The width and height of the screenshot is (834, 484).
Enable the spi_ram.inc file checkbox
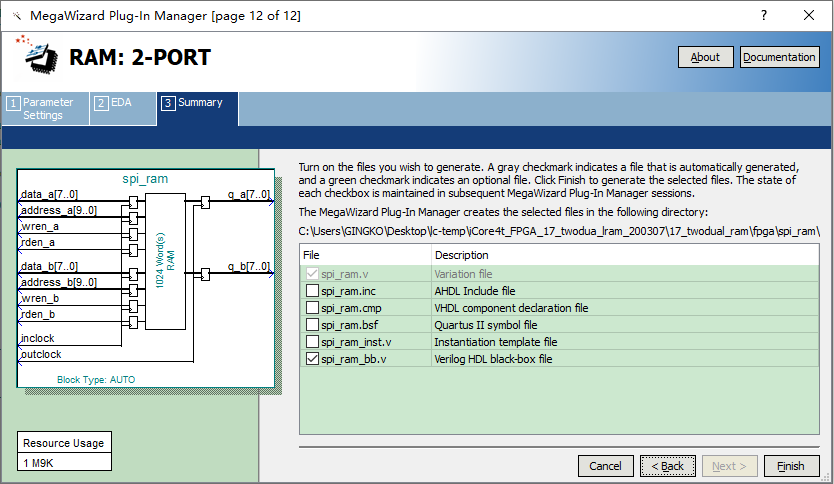click(x=313, y=290)
